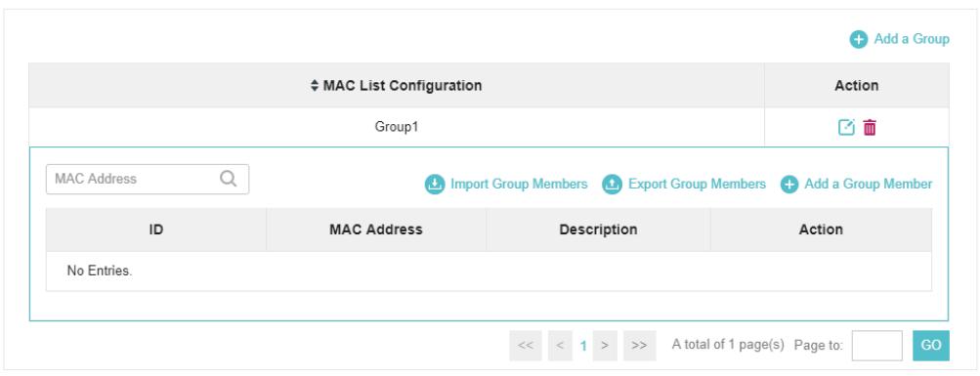Image resolution: width=980 pixels, height=376 pixels.
Task: Open Export Group Members link
Action: click(697, 185)
